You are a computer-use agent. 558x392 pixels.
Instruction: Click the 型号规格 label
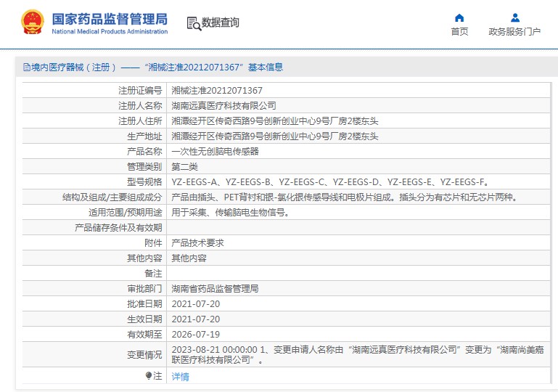[x=144, y=182]
